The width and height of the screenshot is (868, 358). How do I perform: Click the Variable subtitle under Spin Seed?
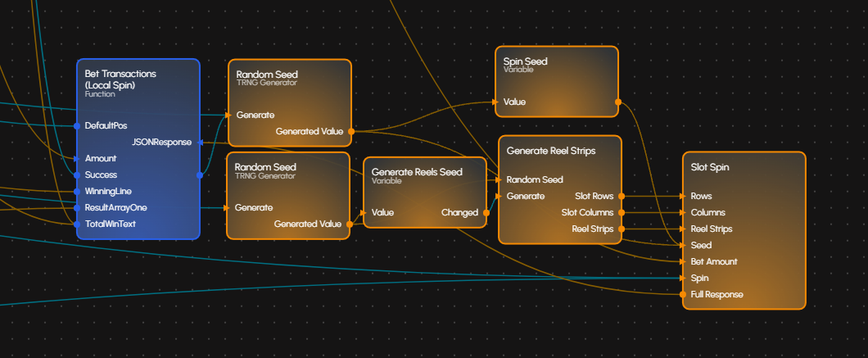pos(518,70)
